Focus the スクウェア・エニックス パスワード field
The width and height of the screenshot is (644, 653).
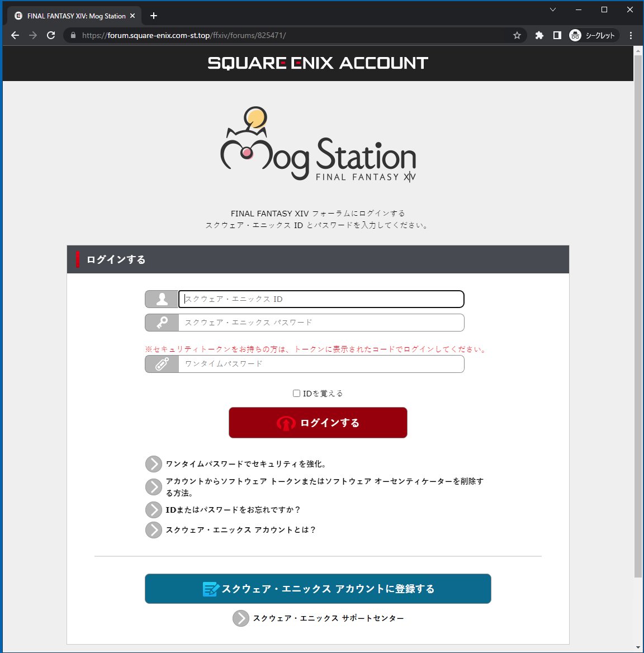coord(321,323)
